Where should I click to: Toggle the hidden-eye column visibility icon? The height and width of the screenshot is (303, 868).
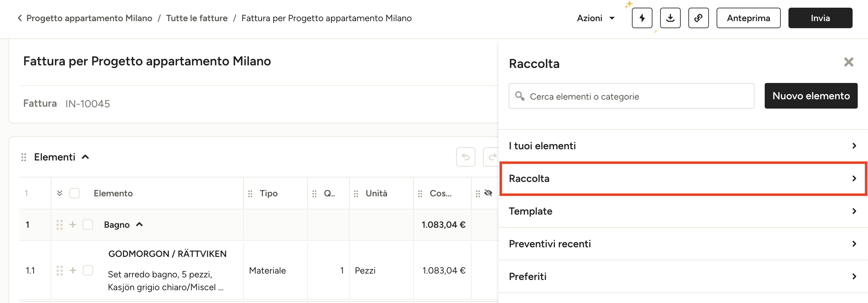[488, 193]
